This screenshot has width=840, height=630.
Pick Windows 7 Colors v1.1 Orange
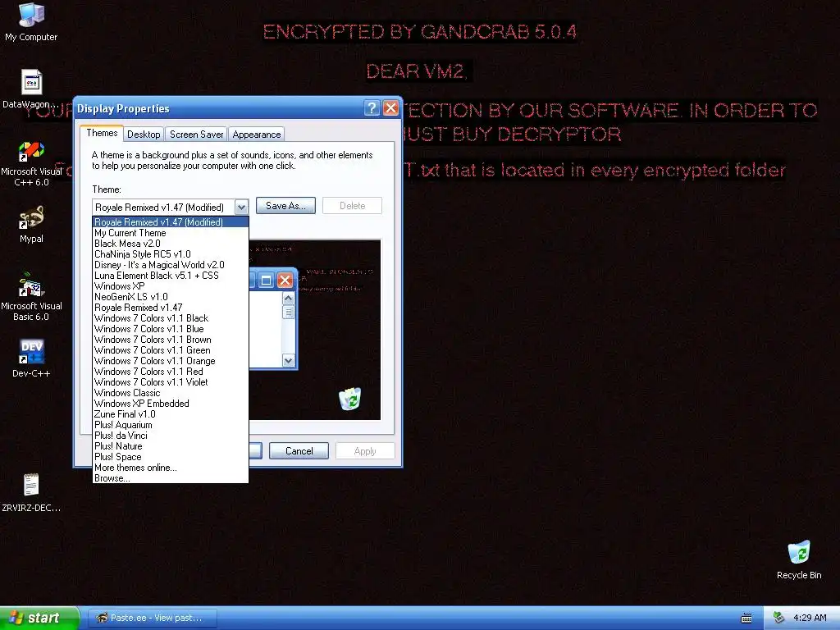click(171, 361)
